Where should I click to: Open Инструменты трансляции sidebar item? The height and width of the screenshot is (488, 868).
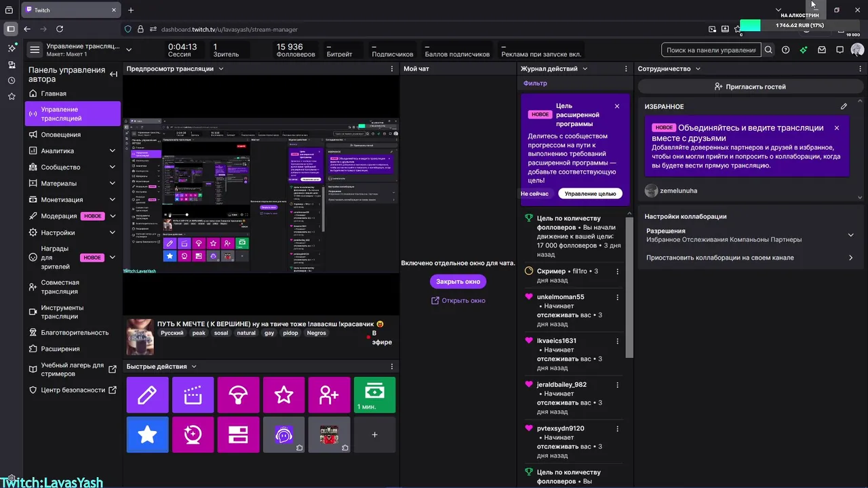(x=73, y=312)
